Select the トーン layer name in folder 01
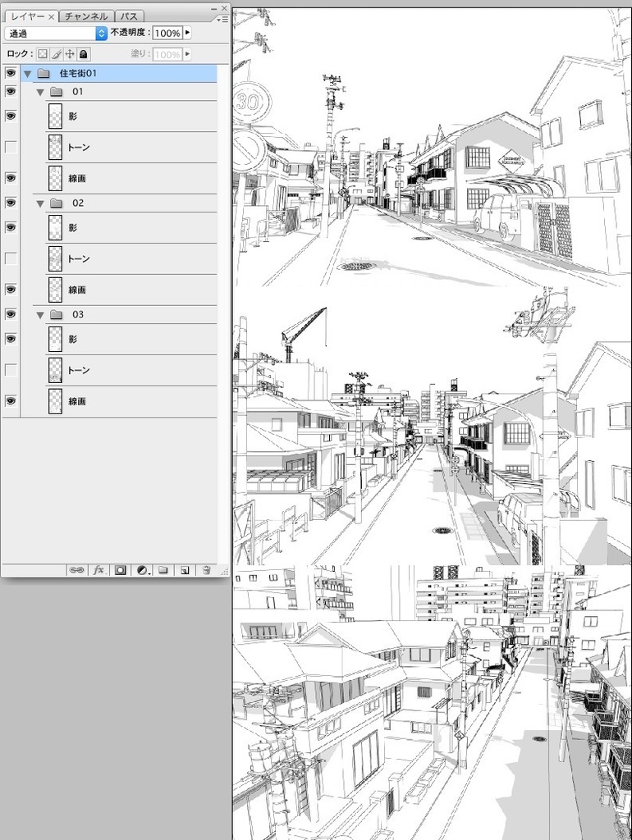632x840 pixels. tap(78, 148)
